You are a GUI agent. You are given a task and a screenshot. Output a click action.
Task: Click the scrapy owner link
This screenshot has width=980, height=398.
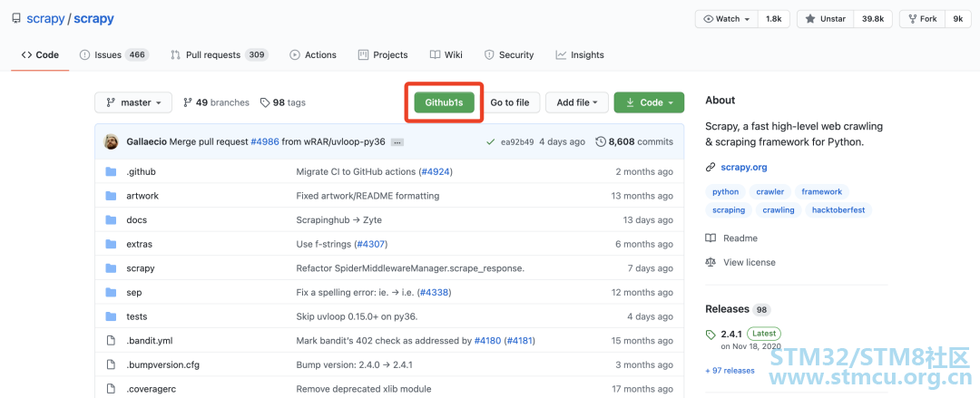tap(45, 19)
